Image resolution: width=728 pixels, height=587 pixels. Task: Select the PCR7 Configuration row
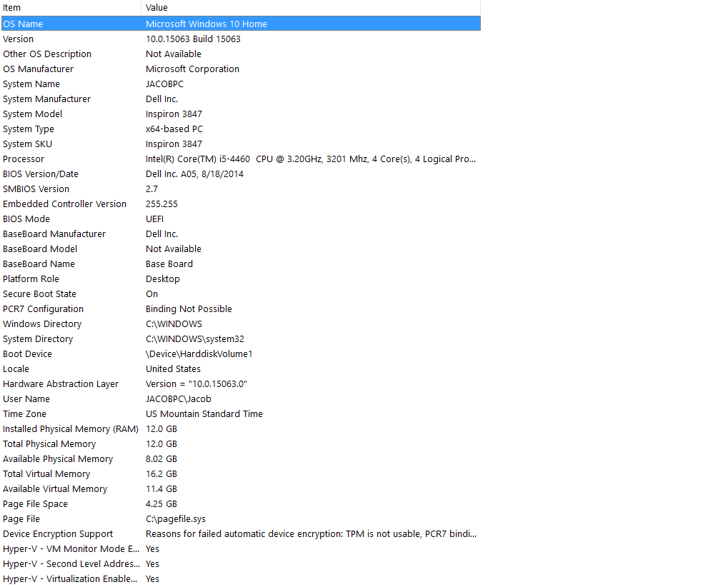tap(241, 309)
